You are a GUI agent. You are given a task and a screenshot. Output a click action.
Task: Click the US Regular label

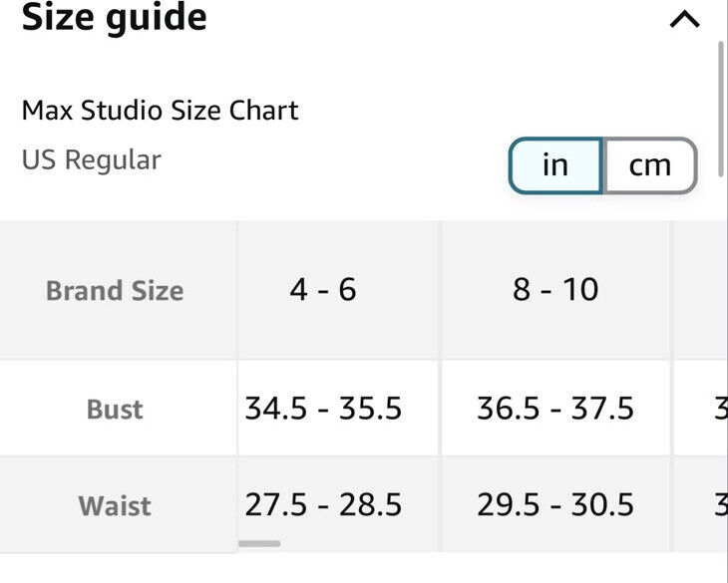click(92, 160)
